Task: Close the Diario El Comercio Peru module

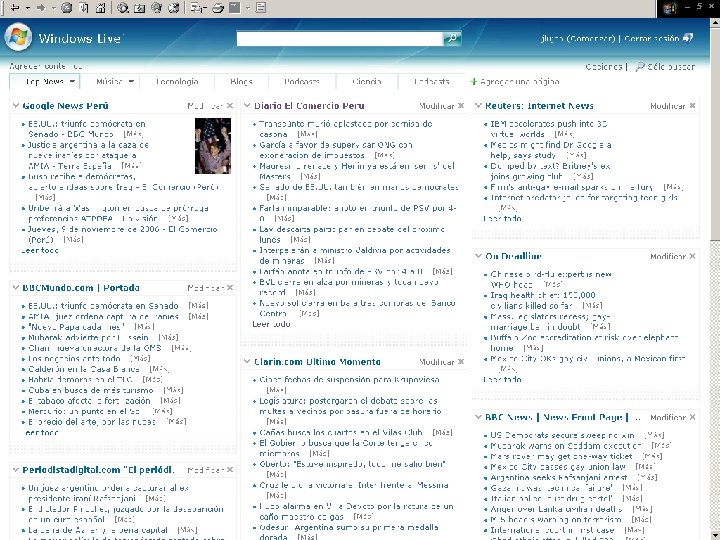Action: [461, 106]
